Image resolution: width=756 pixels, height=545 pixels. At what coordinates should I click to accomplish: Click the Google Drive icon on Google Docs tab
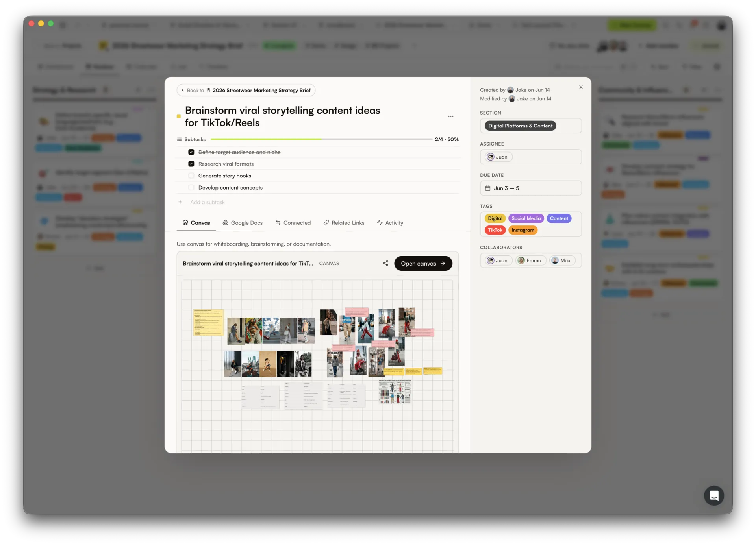point(226,223)
